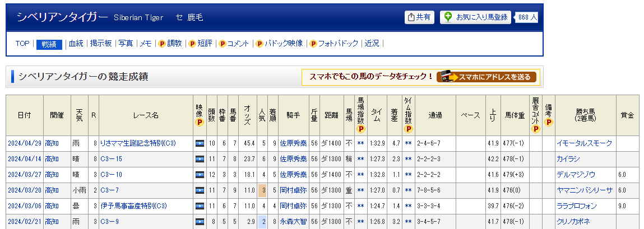Viewport: 644px width, 229px height.
Task: Open jockey 佐原秀泰 in 2024/04/29 row
Action: (293, 143)
